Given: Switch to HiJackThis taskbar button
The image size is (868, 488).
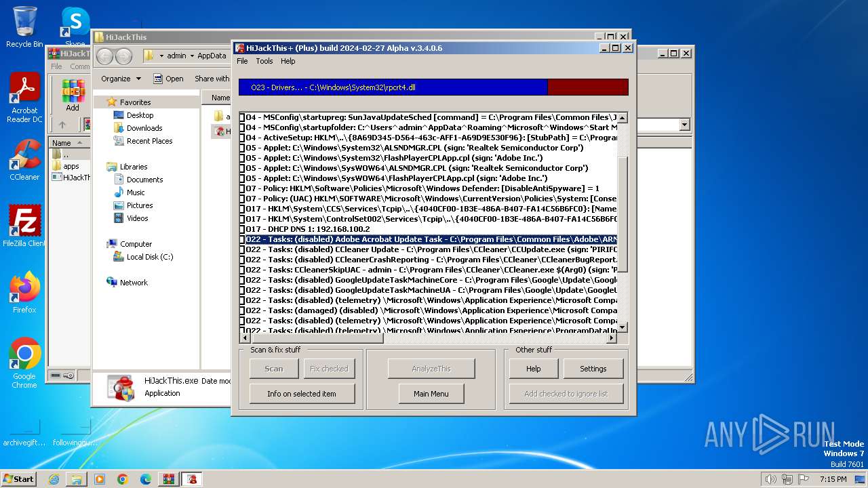Looking at the screenshot, I should coord(193,479).
